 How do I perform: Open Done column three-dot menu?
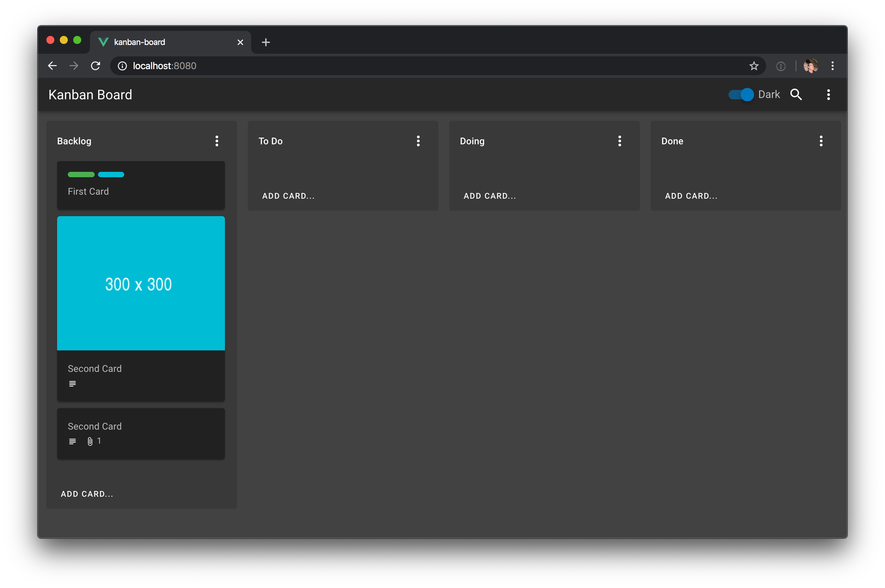click(x=821, y=141)
